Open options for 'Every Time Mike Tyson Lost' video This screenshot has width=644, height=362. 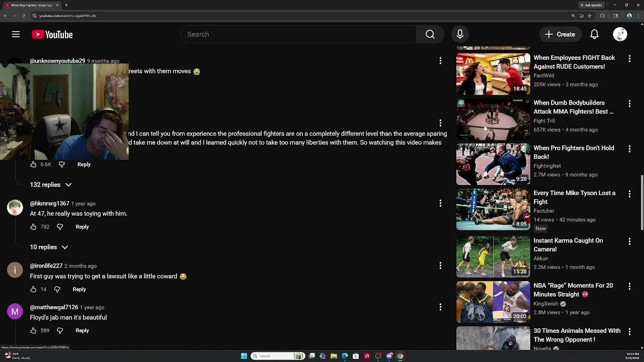629,194
